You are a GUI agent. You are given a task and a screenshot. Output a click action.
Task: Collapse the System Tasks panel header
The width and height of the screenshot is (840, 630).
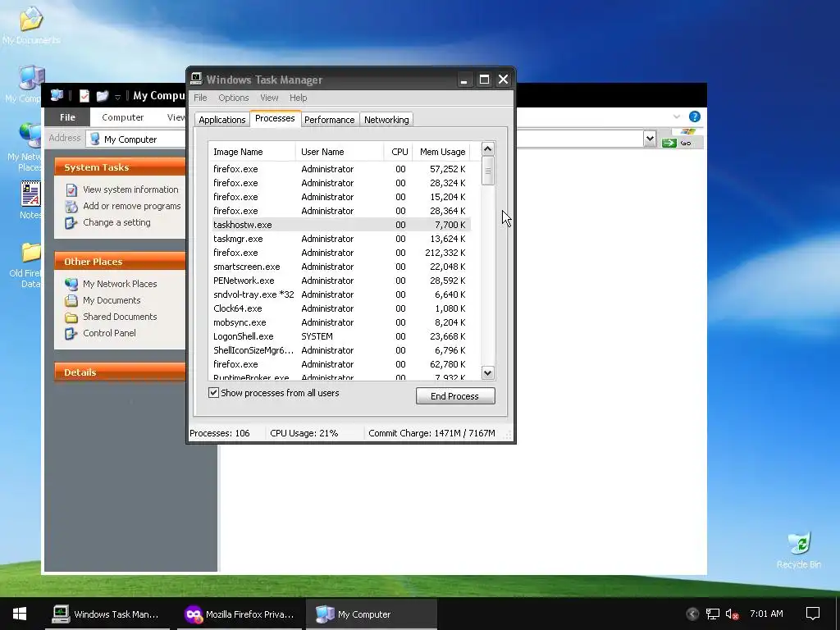(x=120, y=167)
